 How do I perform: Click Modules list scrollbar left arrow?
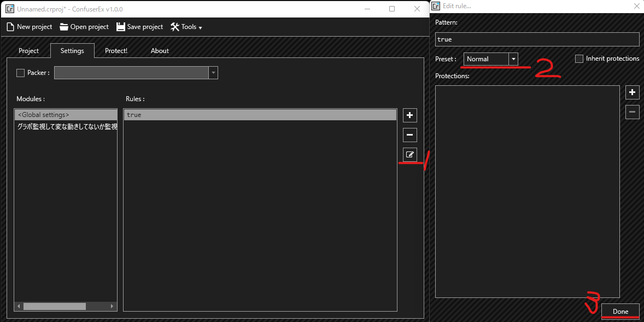pyautogui.click(x=19, y=306)
